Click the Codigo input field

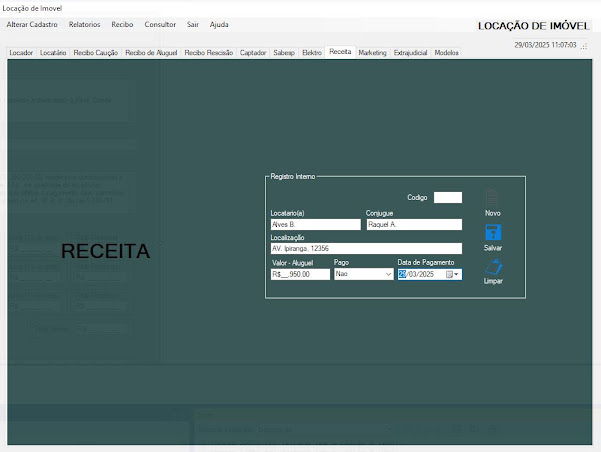pos(448,197)
